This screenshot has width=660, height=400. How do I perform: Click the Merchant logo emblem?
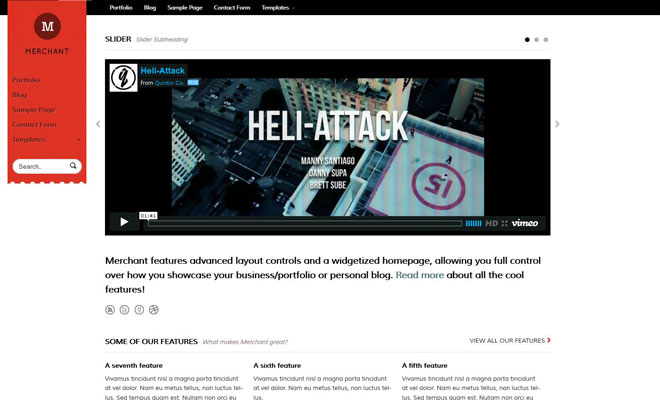click(47, 26)
